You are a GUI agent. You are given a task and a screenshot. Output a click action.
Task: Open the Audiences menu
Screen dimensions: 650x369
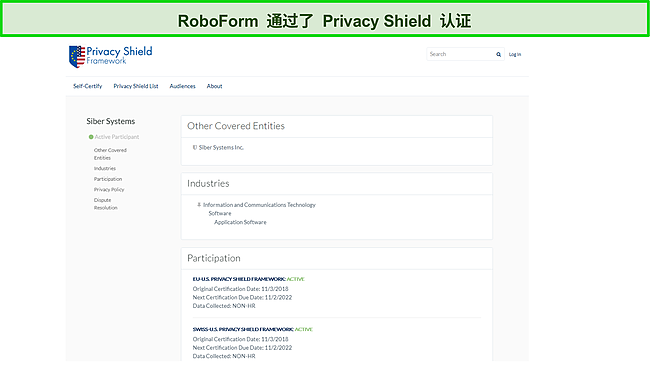click(x=182, y=86)
